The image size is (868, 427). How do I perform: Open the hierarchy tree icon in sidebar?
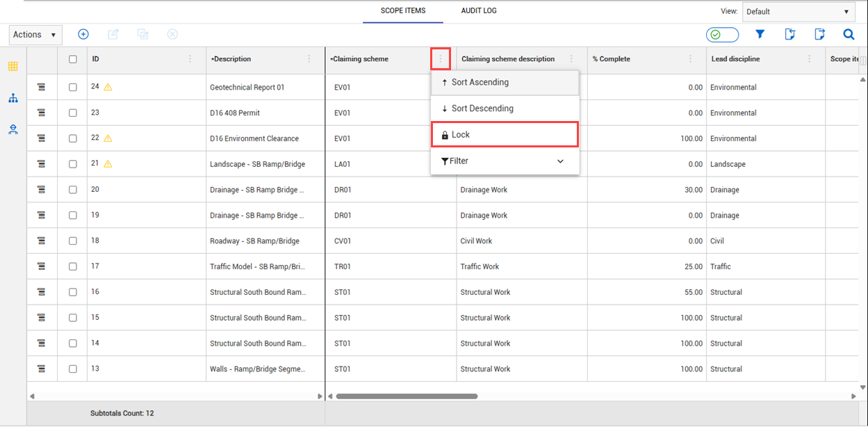coord(13,98)
